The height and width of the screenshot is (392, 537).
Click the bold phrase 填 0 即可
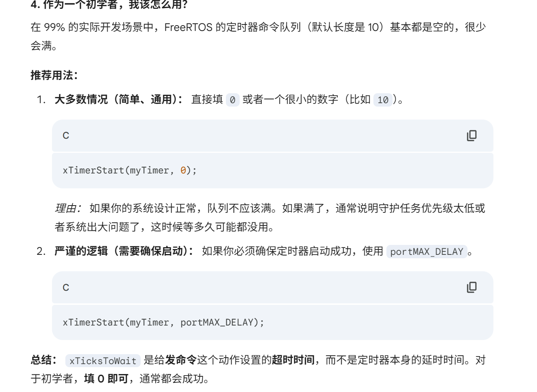click(106, 379)
